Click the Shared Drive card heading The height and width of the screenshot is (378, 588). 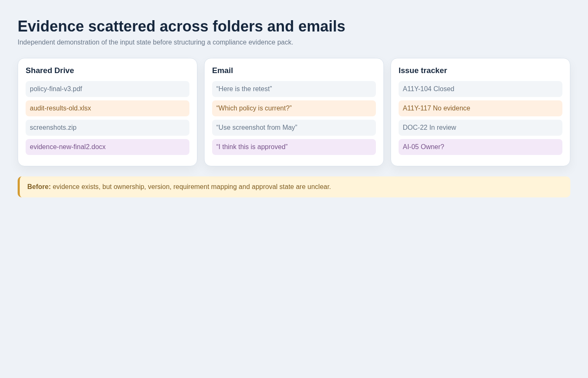pyautogui.click(x=50, y=71)
